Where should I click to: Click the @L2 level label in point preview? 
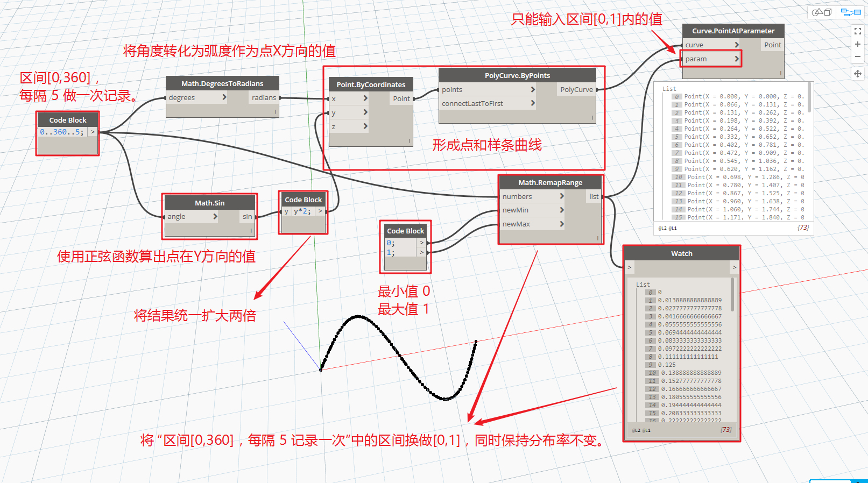(x=662, y=228)
